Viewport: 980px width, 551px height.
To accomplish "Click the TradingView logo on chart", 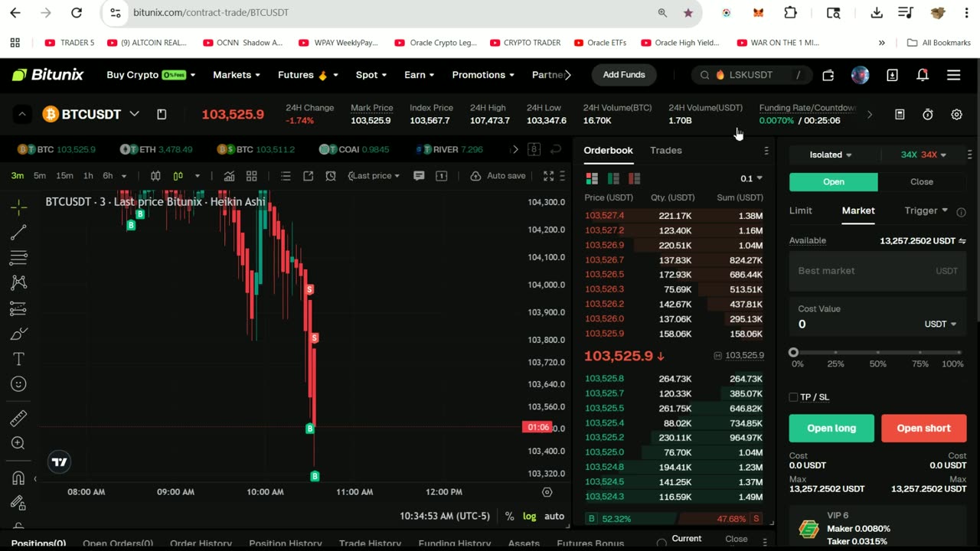I will 59,461.
